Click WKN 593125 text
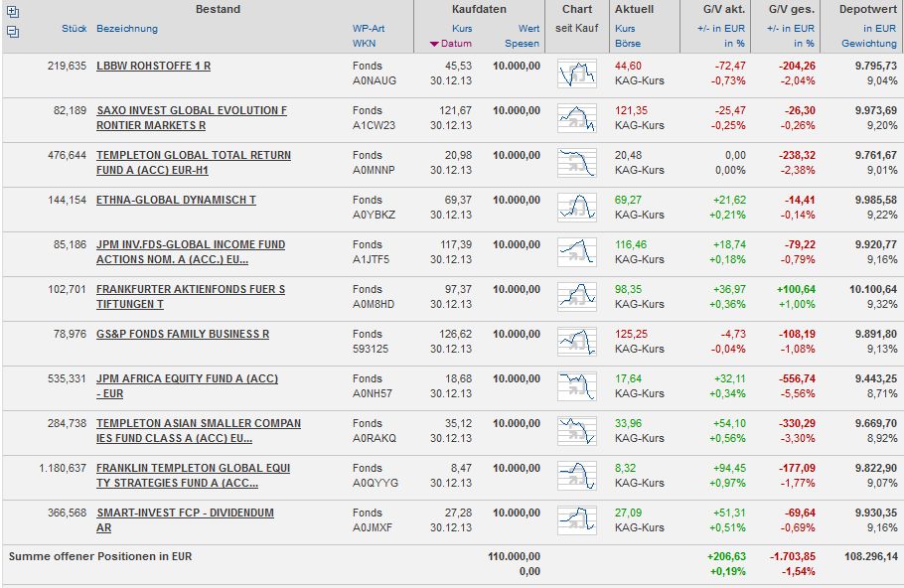This screenshot has width=904, height=588. pos(371,349)
